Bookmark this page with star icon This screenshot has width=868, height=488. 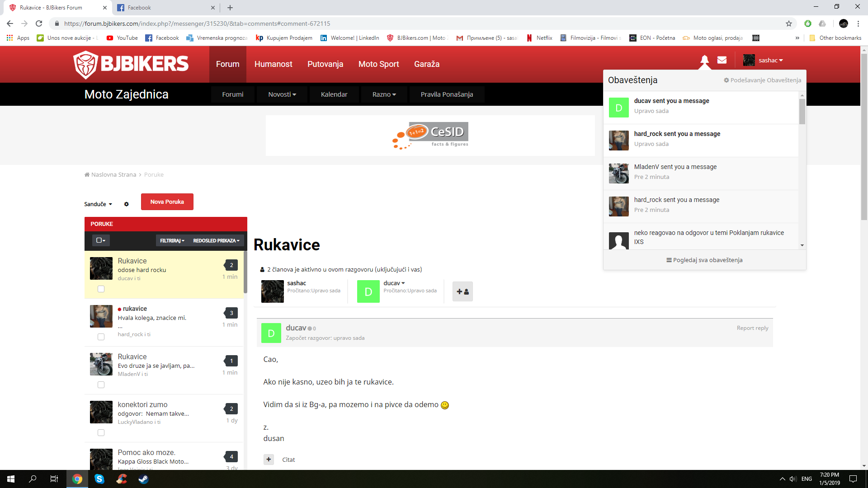[789, 23]
